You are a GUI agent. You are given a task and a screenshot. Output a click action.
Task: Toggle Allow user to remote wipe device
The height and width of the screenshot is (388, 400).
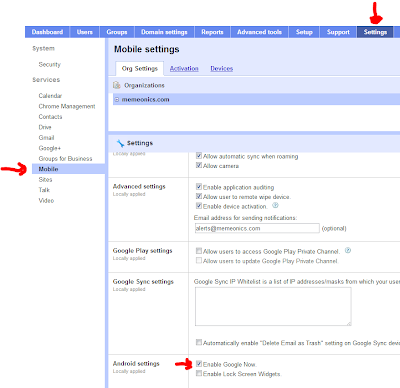[199, 196]
